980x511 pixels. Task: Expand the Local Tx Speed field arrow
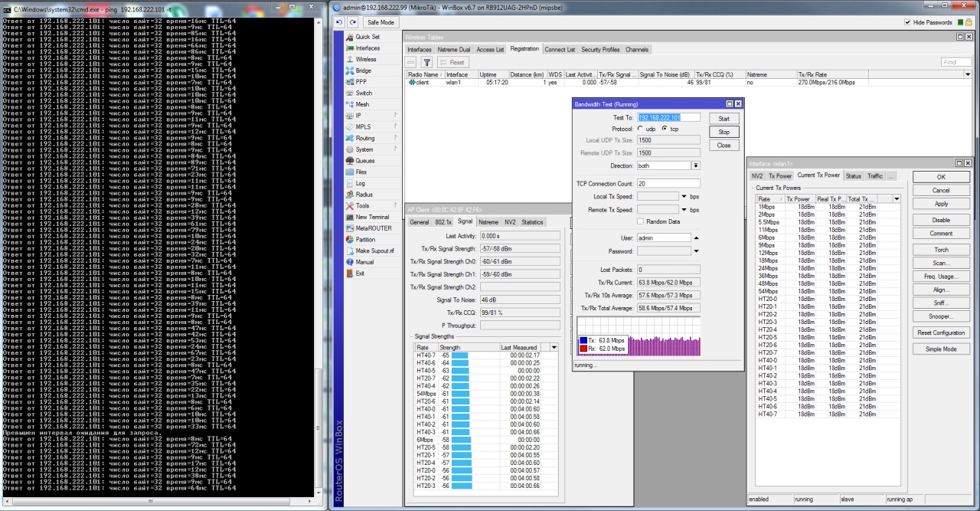[x=684, y=197]
